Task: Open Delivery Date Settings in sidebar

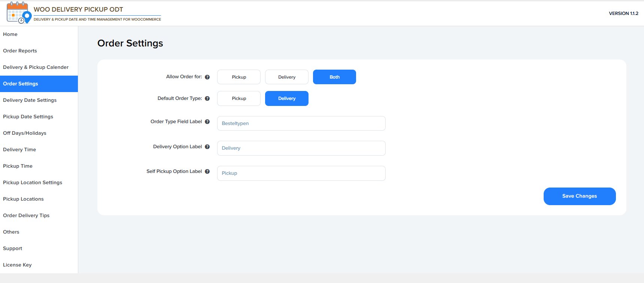Action: pos(30,100)
